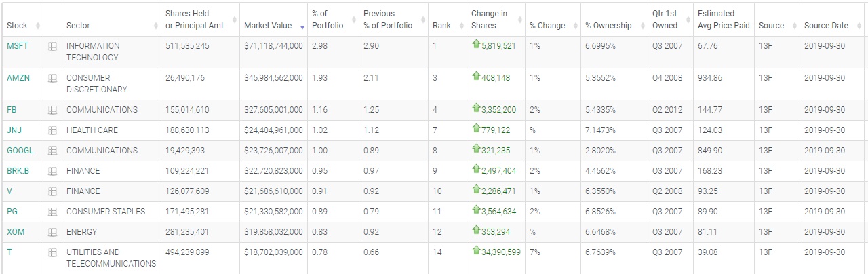Open the grid icon next to FB
868x274 pixels.
click(52, 110)
